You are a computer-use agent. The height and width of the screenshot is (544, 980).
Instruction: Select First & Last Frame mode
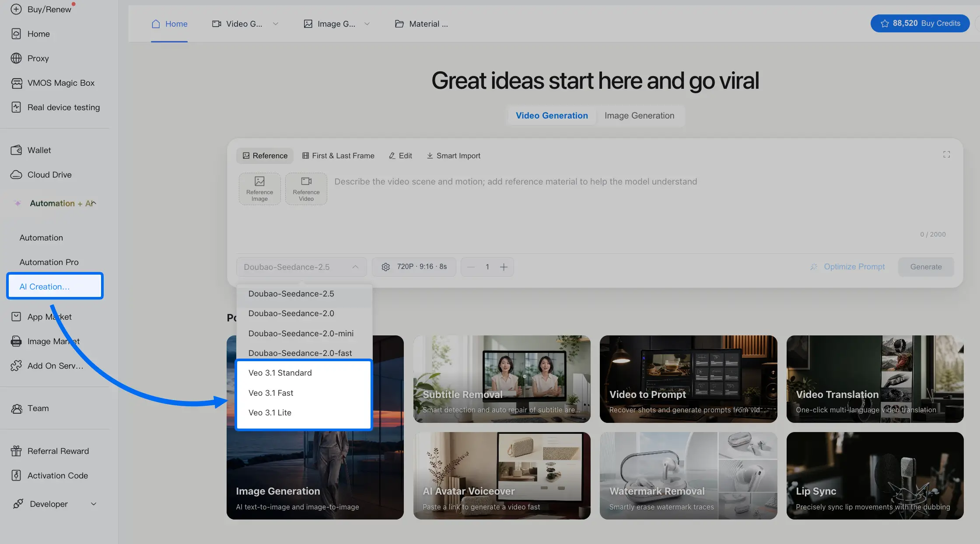click(338, 156)
